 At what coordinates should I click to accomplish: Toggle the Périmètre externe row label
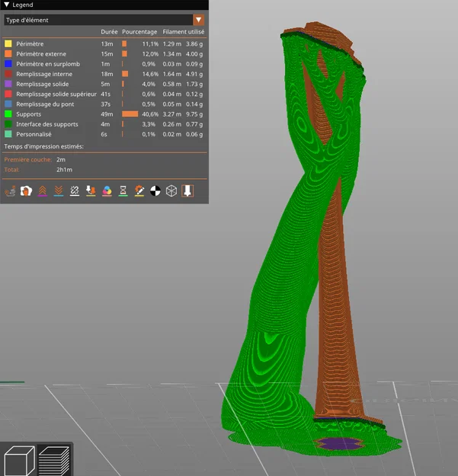41,54
